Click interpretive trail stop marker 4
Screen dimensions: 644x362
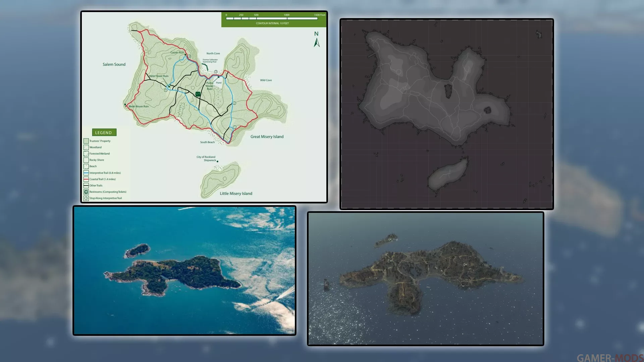point(189,56)
